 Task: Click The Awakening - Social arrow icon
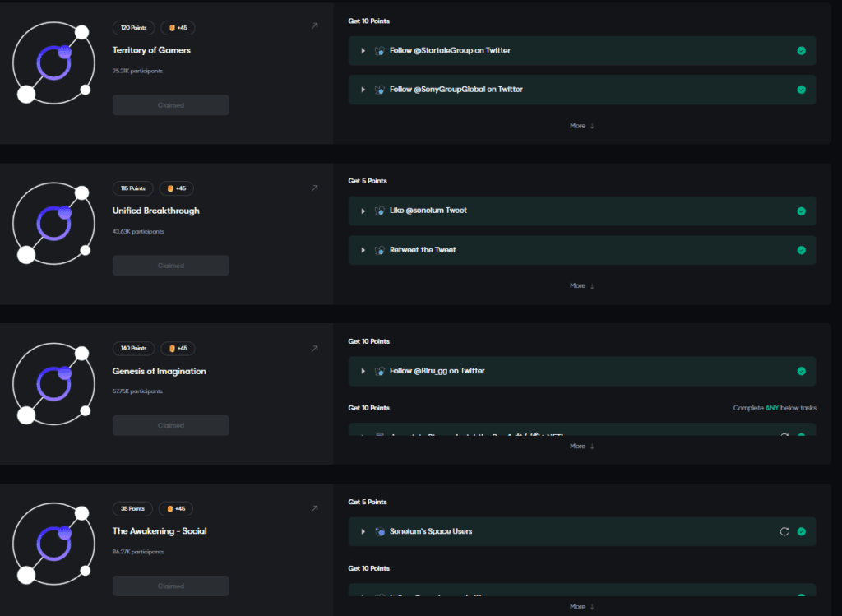314,508
